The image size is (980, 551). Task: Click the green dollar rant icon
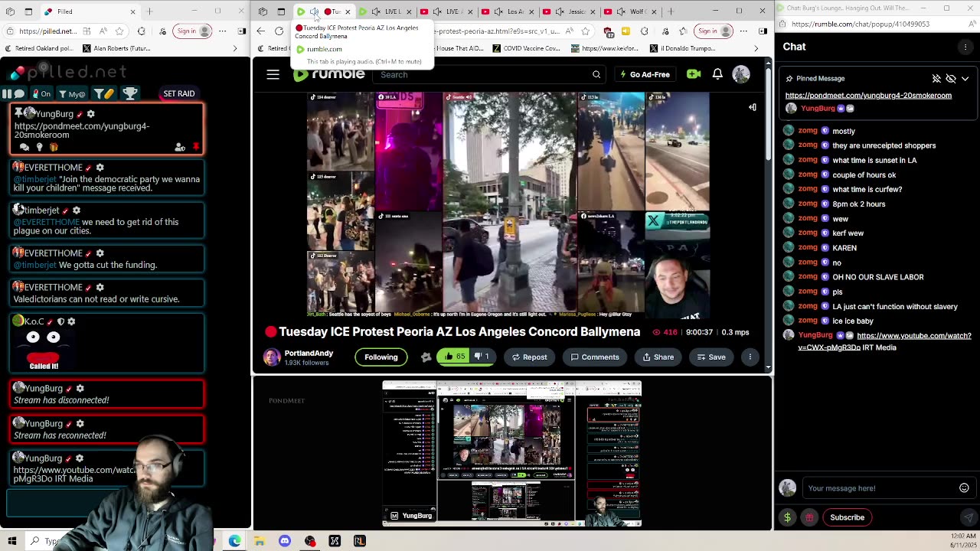click(787, 517)
